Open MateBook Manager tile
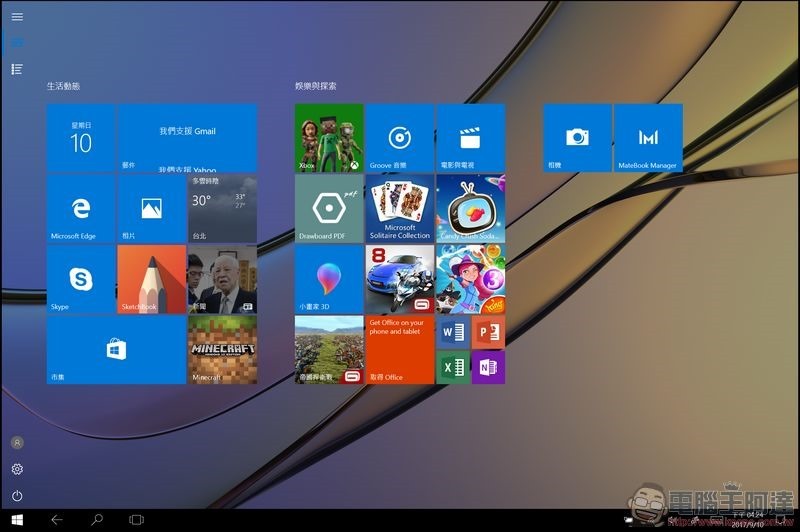 pyautogui.click(x=648, y=138)
